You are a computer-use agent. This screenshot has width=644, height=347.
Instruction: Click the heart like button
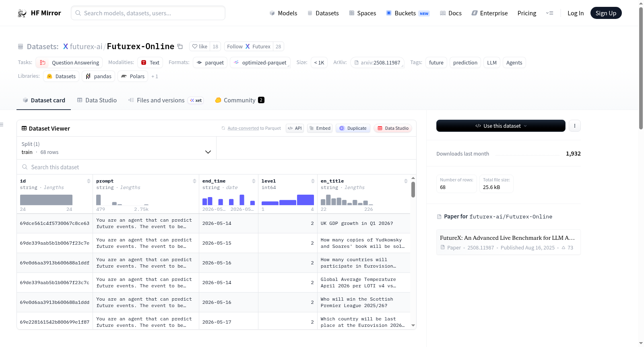200,47
